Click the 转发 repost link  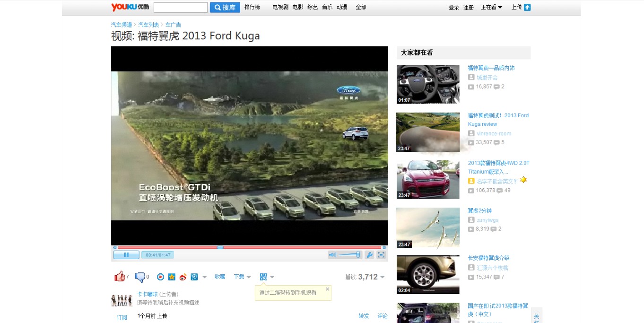click(364, 316)
